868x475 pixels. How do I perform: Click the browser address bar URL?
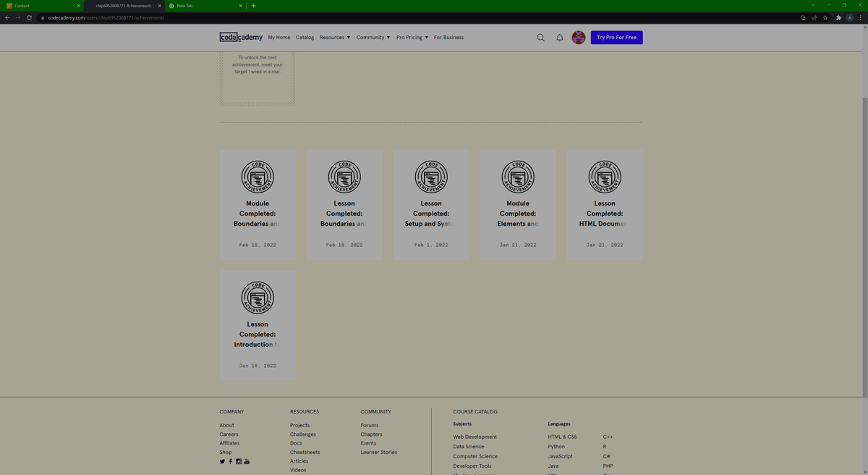click(106, 17)
